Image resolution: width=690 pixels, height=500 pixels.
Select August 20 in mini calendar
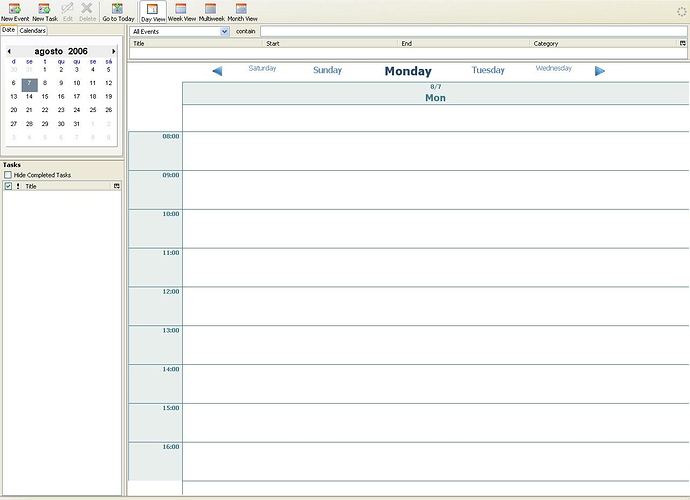point(14,110)
